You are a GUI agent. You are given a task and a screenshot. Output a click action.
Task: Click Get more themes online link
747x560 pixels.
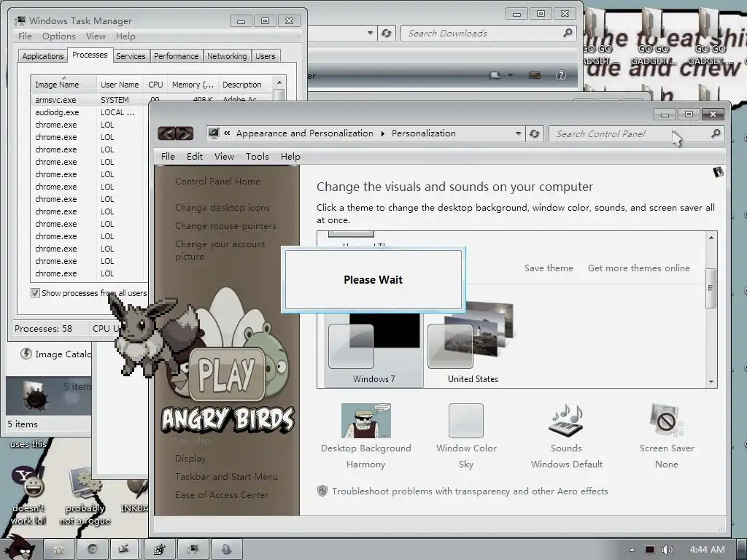(639, 268)
